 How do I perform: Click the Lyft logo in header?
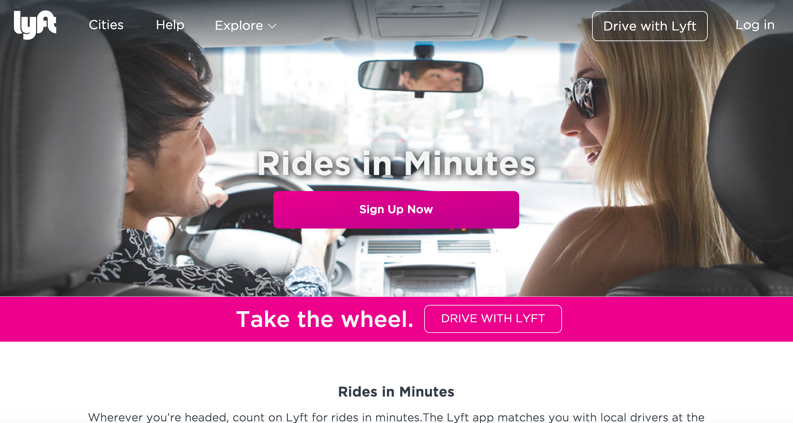coord(35,25)
